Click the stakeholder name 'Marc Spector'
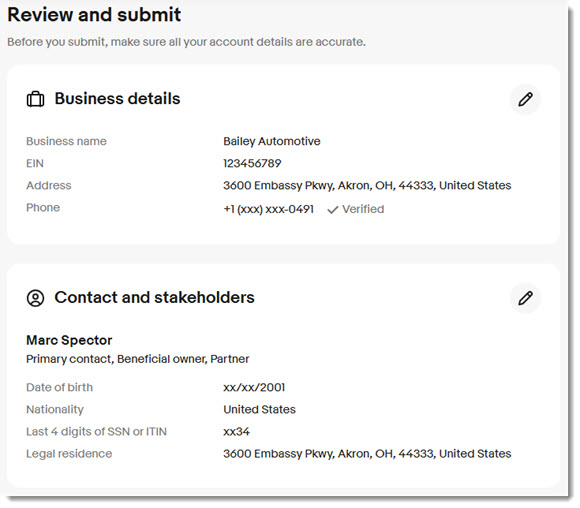 (x=69, y=340)
